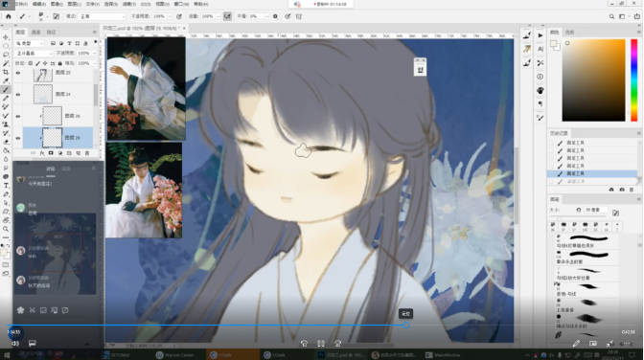Image resolution: width=644 pixels, height=360 pixels.
Task: Select layer 24 in the Layers panel
Action: [58, 94]
